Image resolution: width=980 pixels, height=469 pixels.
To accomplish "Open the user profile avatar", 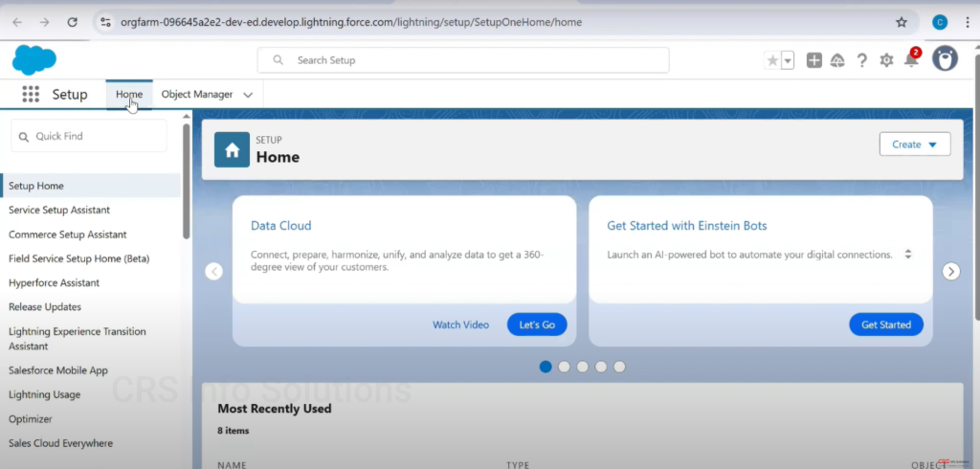I will pos(945,59).
